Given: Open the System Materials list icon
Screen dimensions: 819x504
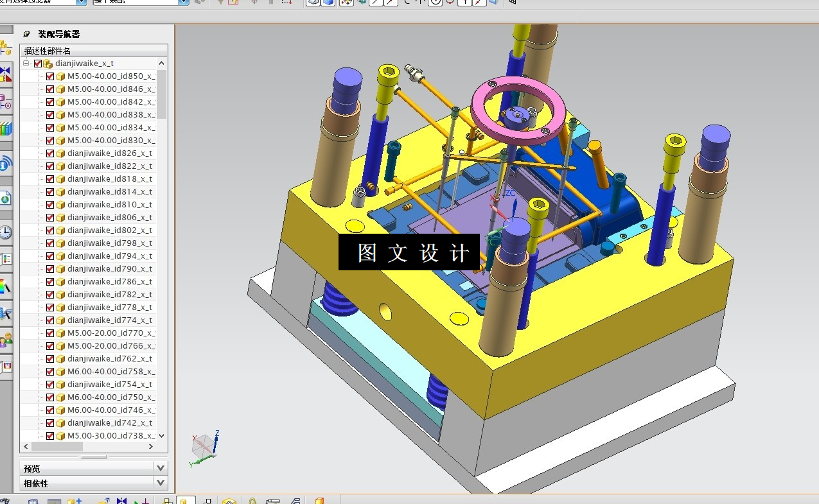Looking at the screenshot, I should (x=5, y=259).
